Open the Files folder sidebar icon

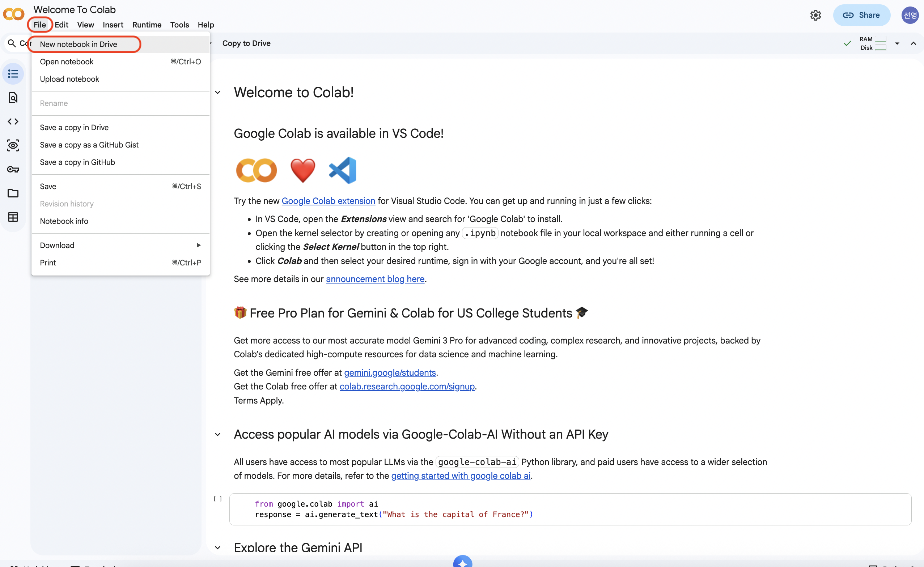13,193
